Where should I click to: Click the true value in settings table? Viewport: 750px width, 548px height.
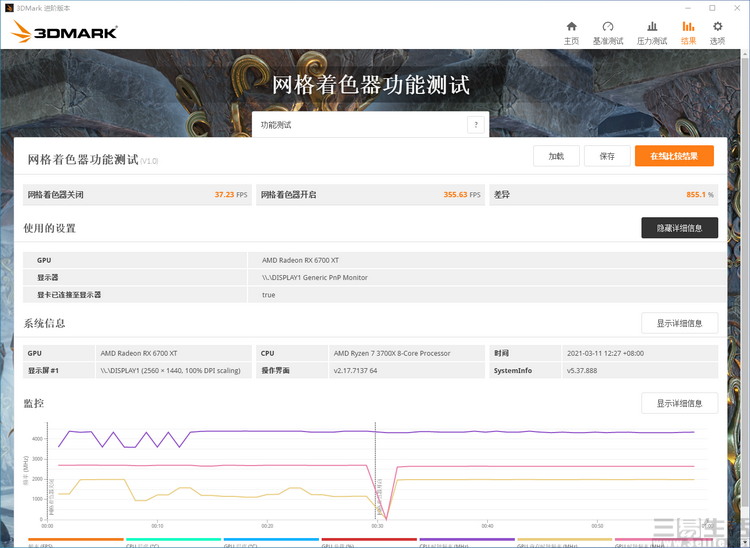(x=268, y=295)
